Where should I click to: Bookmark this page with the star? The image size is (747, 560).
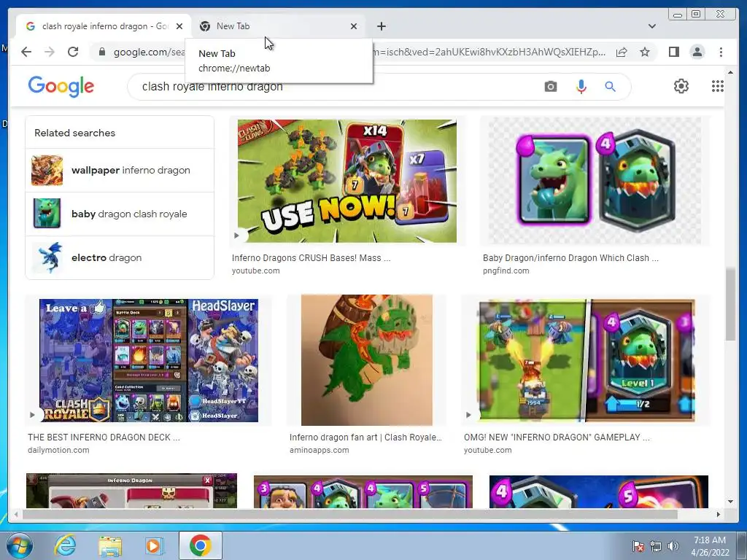click(x=645, y=52)
